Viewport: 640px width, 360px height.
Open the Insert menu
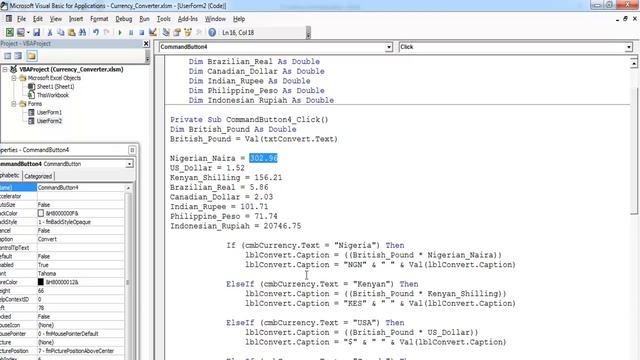pyautogui.click(x=76, y=19)
